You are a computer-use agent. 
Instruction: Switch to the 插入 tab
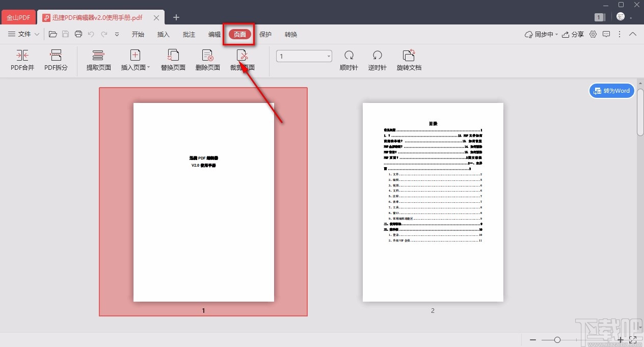point(164,35)
